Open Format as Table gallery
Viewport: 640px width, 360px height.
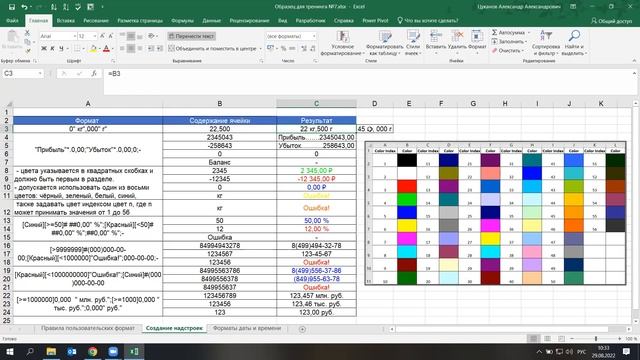pos(384,43)
